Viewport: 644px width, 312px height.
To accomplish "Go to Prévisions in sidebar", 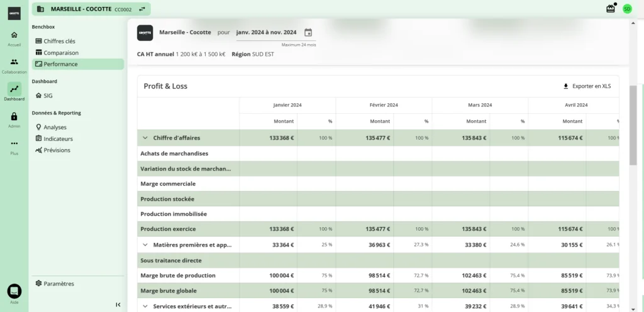I will point(57,150).
